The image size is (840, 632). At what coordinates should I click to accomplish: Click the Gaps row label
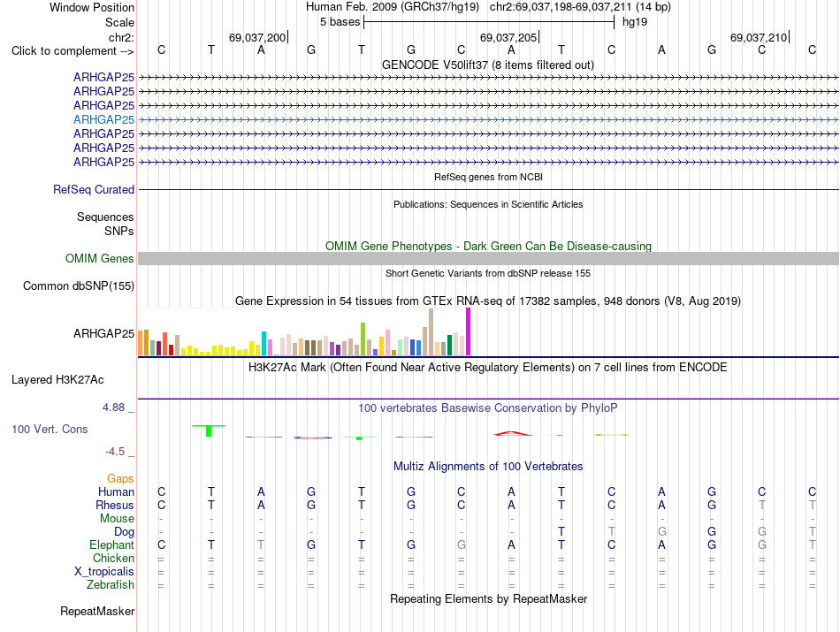tap(120, 478)
